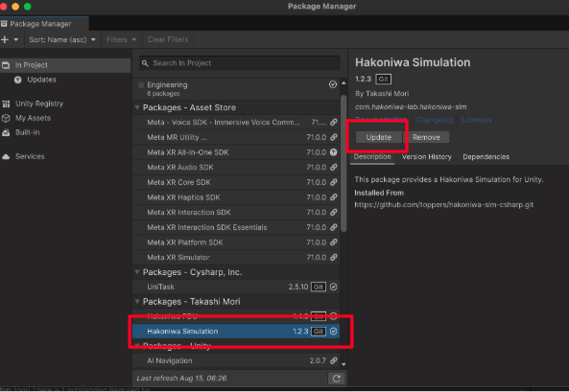The image size is (569, 392).
Task: Select Meta MR Utility package row
Action: tap(236, 137)
